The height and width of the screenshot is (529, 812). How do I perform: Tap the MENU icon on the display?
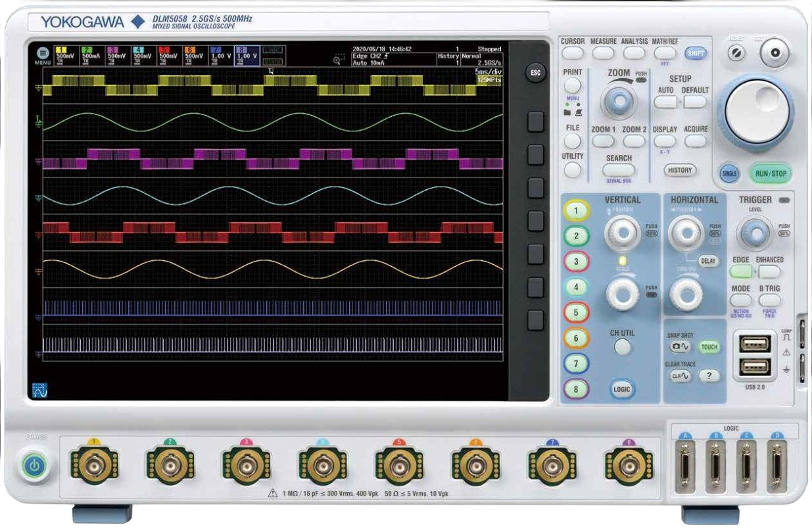[43, 56]
